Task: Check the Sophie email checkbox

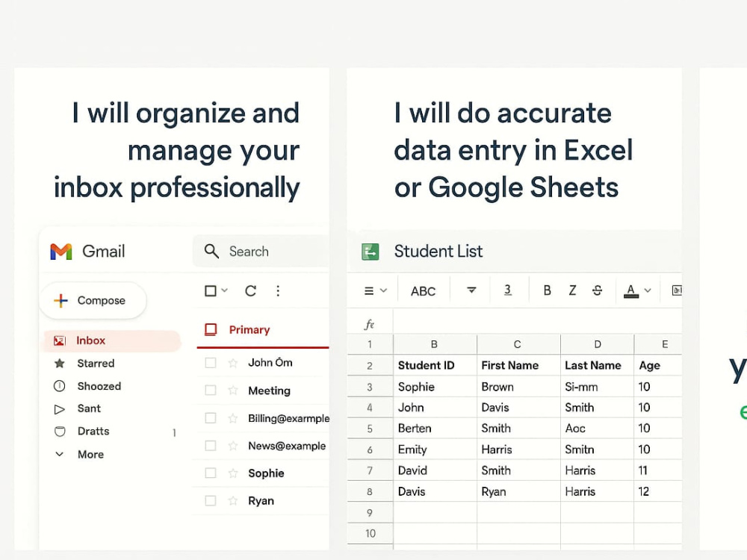Action: click(211, 473)
